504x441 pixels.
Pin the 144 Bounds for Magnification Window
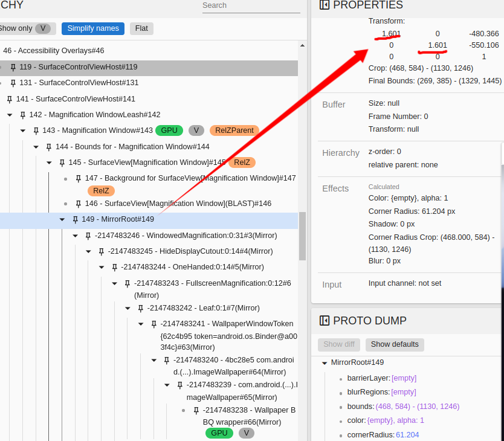(49, 147)
